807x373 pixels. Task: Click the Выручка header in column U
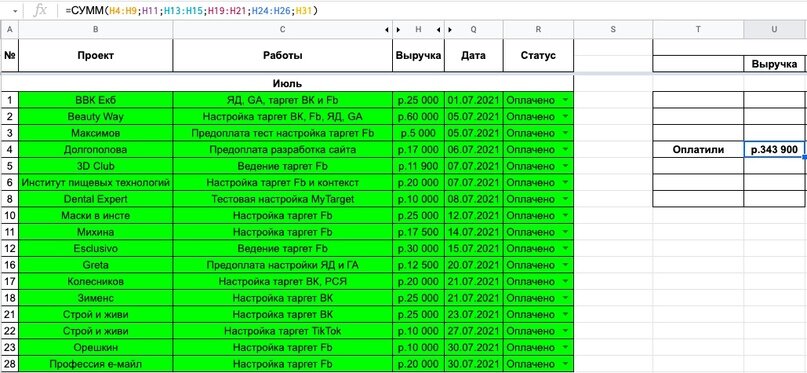775,64
